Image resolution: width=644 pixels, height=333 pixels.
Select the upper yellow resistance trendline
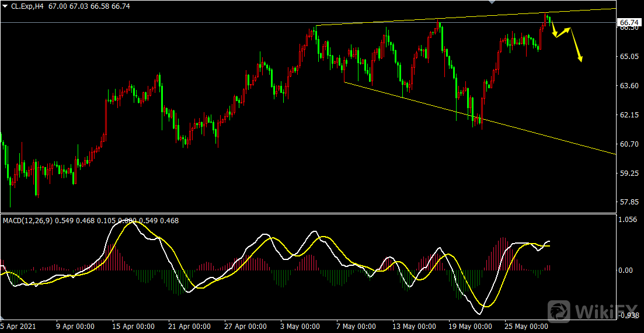[x=467, y=17]
